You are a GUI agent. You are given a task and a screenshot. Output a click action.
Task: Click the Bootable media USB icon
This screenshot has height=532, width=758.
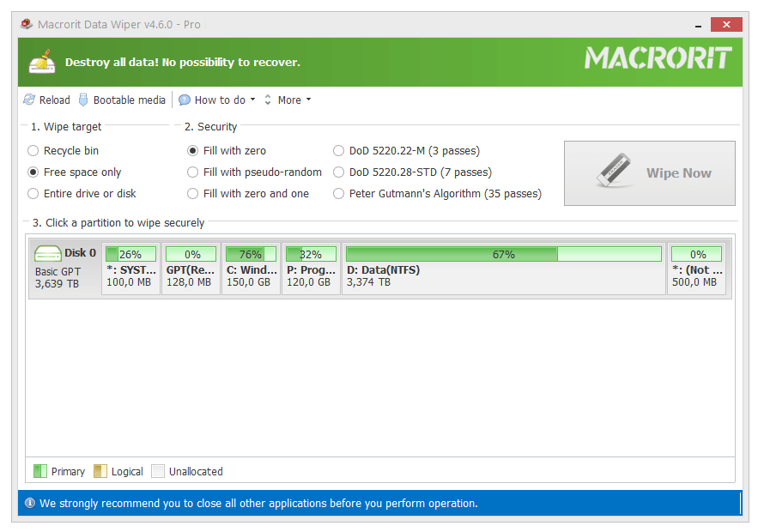[83, 100]
